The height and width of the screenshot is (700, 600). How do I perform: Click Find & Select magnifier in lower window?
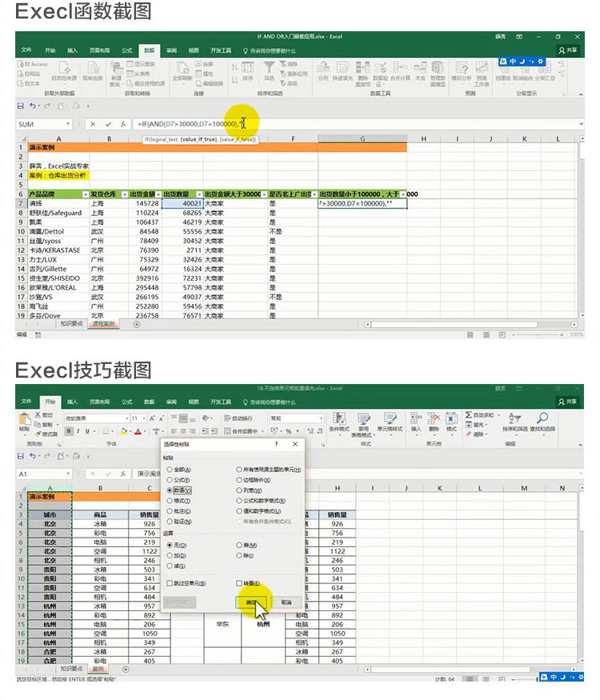point(542,418)
